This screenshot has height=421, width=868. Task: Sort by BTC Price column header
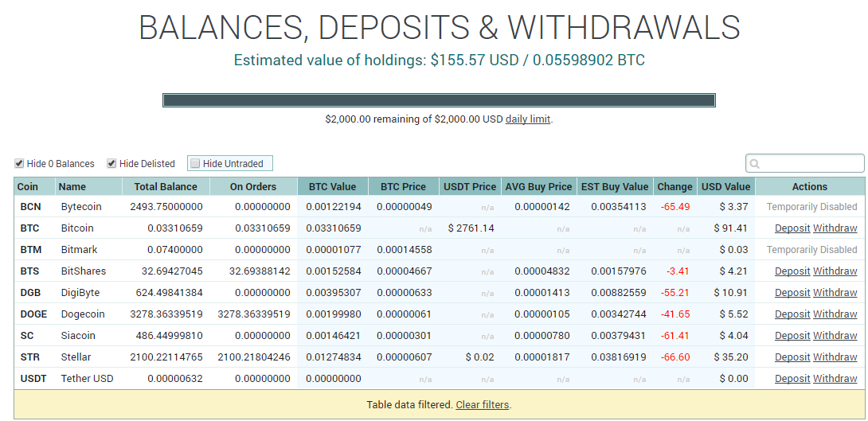(404, 186)
